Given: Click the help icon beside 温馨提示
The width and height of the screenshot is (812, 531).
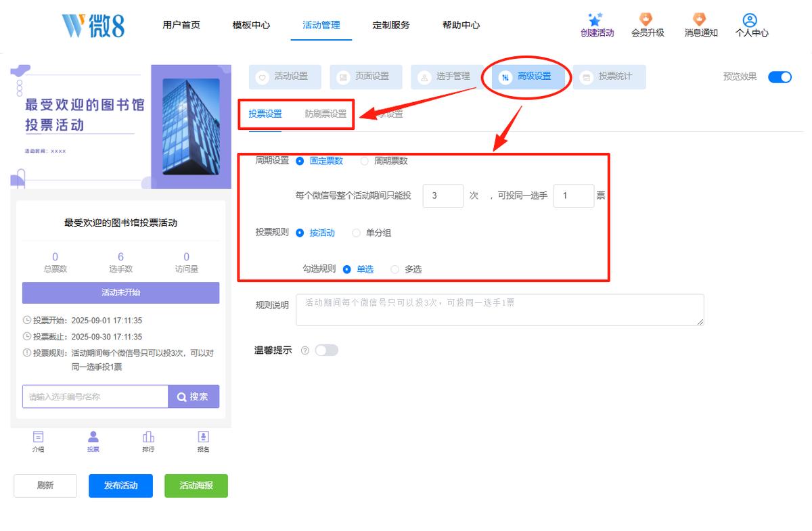Looking at the screenshot, I should pyautogui.click(x=304, y=350).
